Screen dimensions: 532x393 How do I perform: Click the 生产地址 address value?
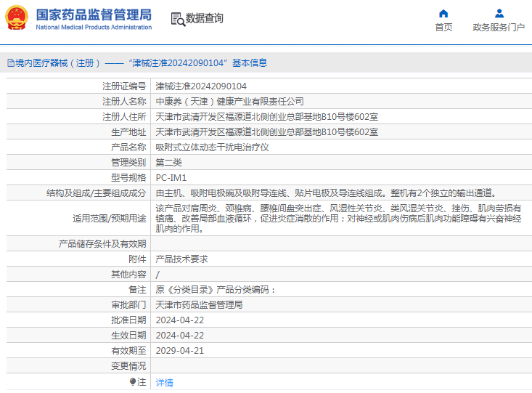tap(266, 132)
